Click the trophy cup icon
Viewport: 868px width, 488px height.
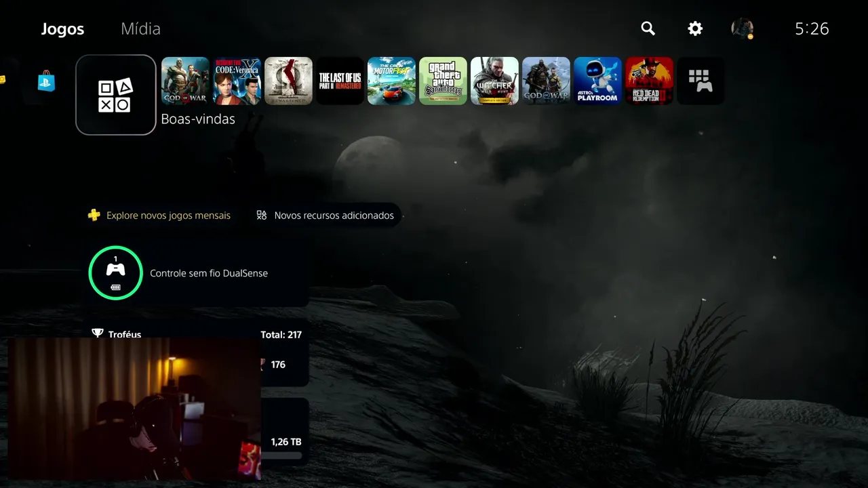click(x=98, y=333)
